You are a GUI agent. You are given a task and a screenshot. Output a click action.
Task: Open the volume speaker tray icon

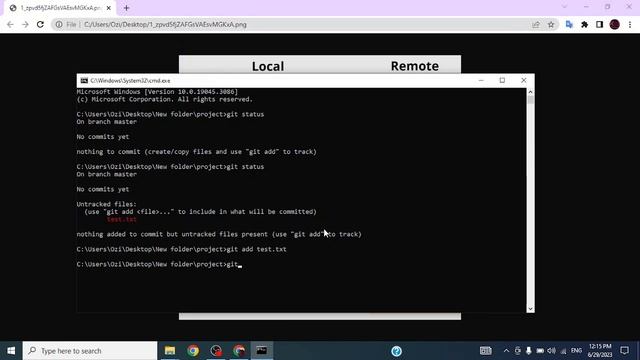[551, 351]
